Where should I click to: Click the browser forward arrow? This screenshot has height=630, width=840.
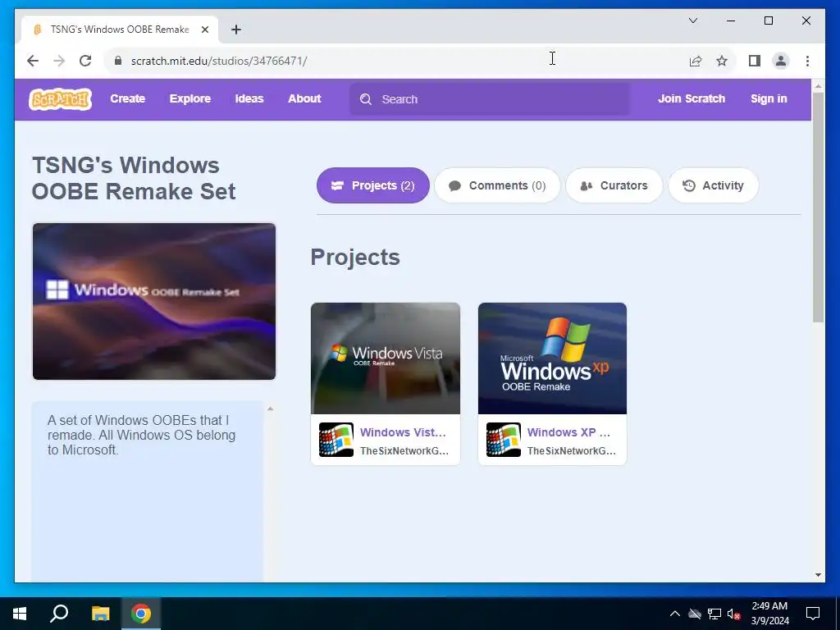[59, 61]
